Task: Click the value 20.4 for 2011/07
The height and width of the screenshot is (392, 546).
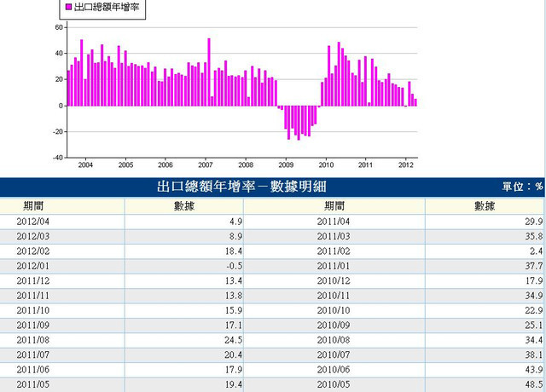Action: tap(234, 355)
